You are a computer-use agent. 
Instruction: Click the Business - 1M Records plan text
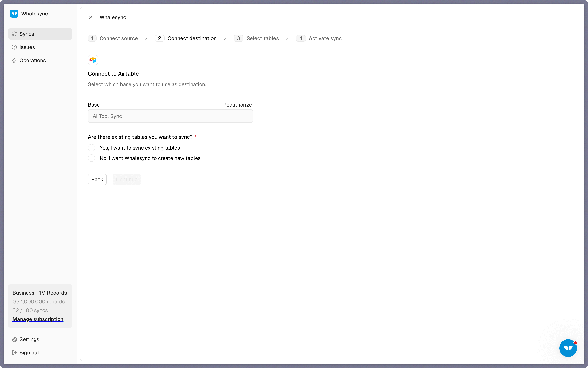pos(40,293)
